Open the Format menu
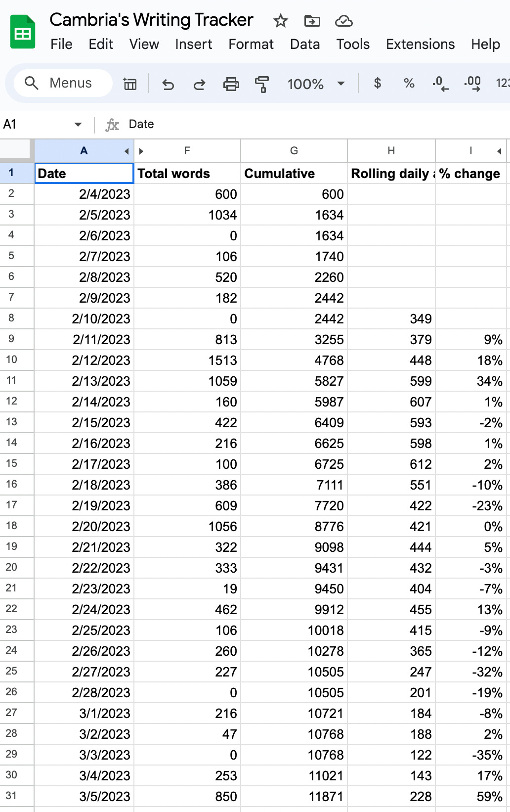The width and height of the screenshot is (510, 812). (x=251, y=44)
